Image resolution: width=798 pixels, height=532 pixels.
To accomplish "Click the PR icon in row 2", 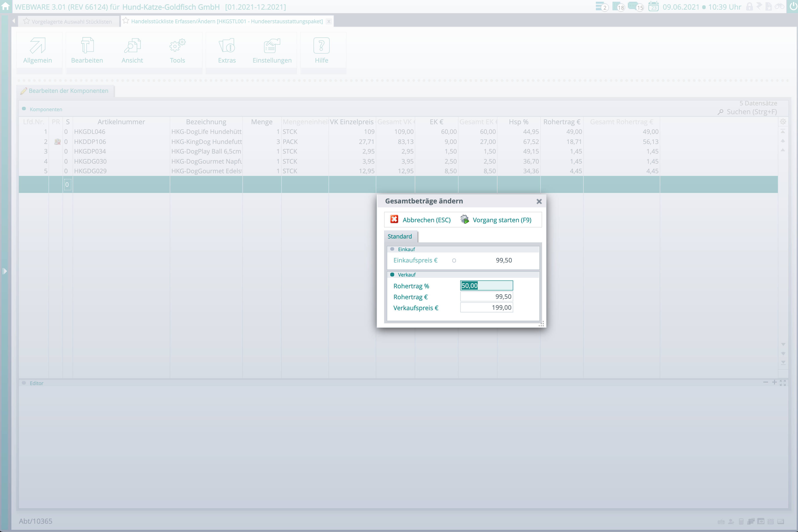I will [57, 142].
